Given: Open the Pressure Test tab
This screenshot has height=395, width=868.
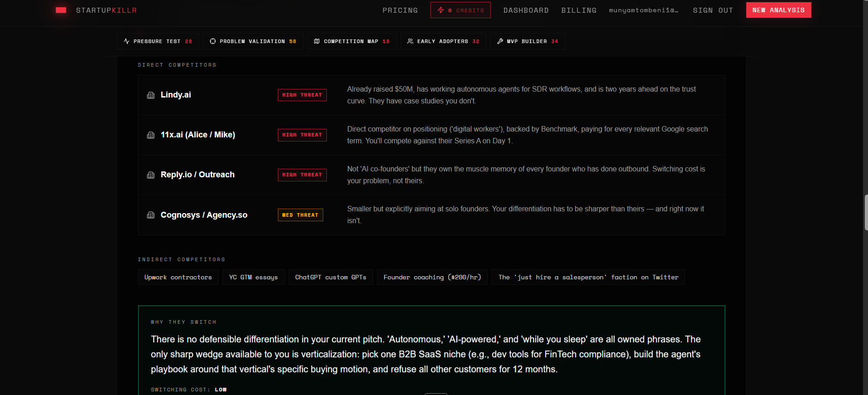Looking at the screenshot, I should click(x=158, y=41).
